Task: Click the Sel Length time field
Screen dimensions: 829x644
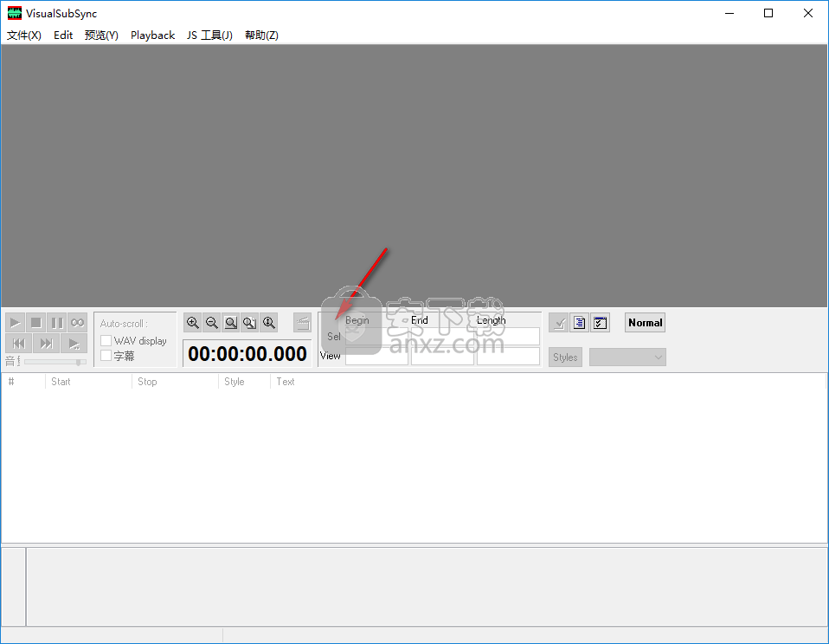Action: [508, 336]
